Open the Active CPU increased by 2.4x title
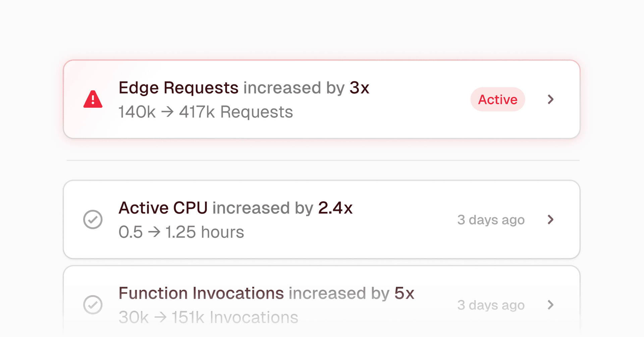This screenshot has width=644, height=337. click(x=235, y=208)
